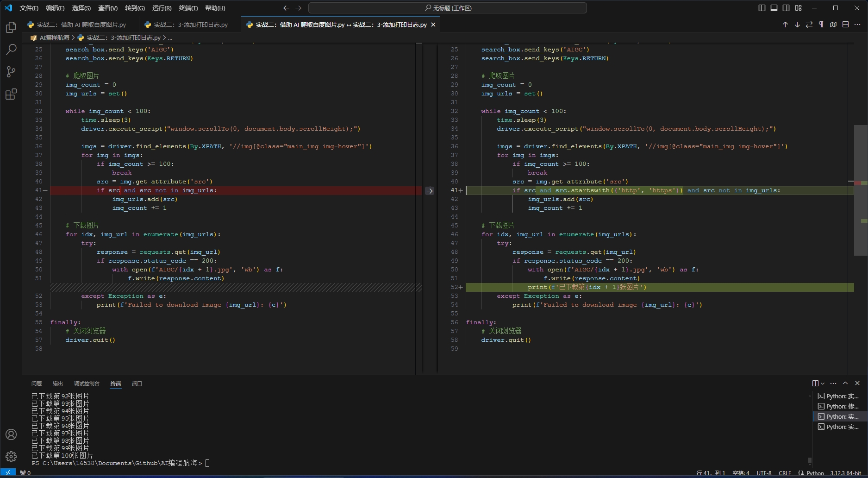Click the command center search box
Viewport: 868px width, 478px height.
pos(448,8)
